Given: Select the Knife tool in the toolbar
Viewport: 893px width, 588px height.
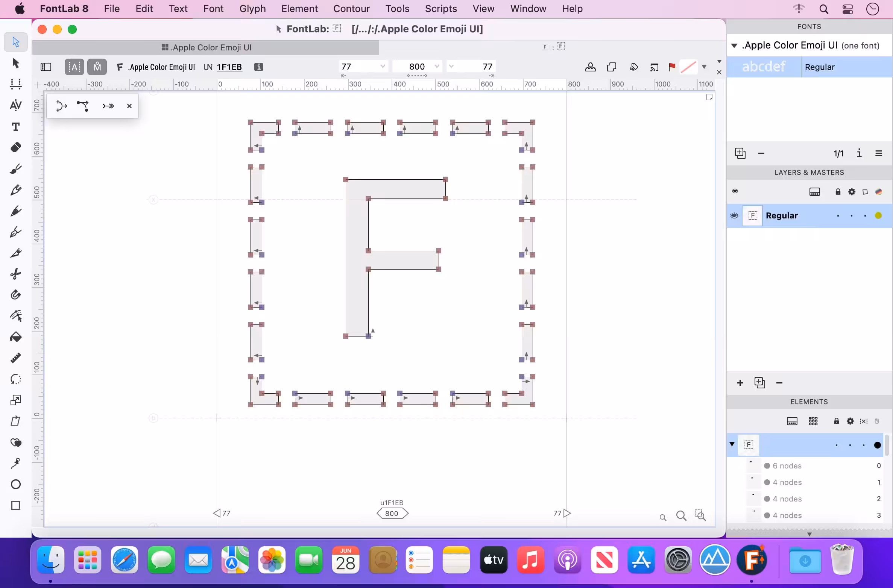Looking at the screenshot, I should [x=15, y=253].
